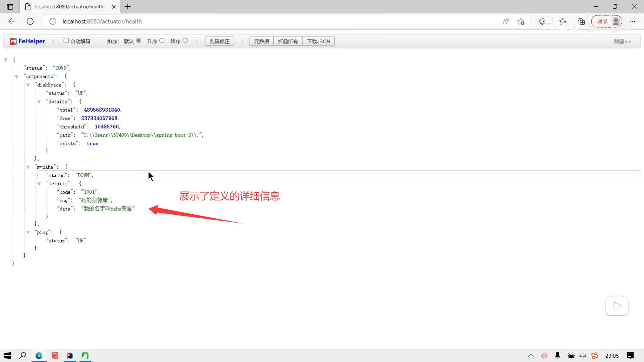
Task: Select the localhost:8080/actuator/health tab
Action: (x=69, y=7)
